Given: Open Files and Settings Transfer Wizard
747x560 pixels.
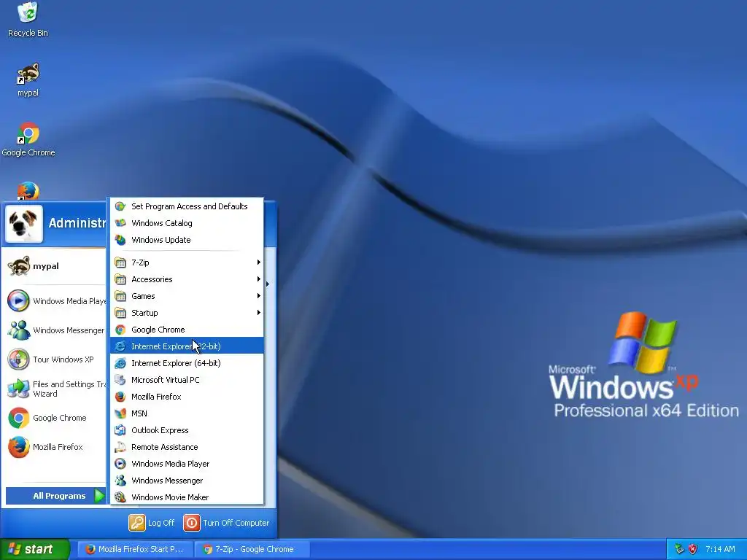Looking at the screenshot, I should (x=55, y=389).
